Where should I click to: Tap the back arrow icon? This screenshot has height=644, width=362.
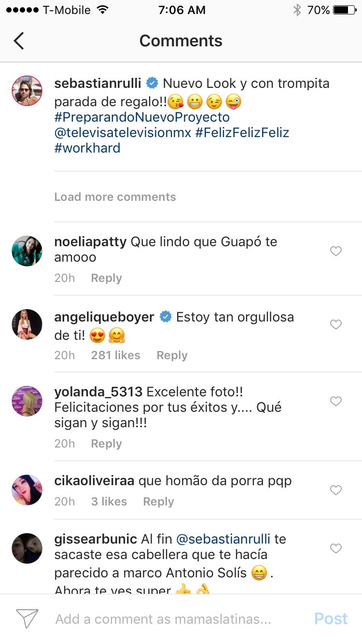[19, 41]
